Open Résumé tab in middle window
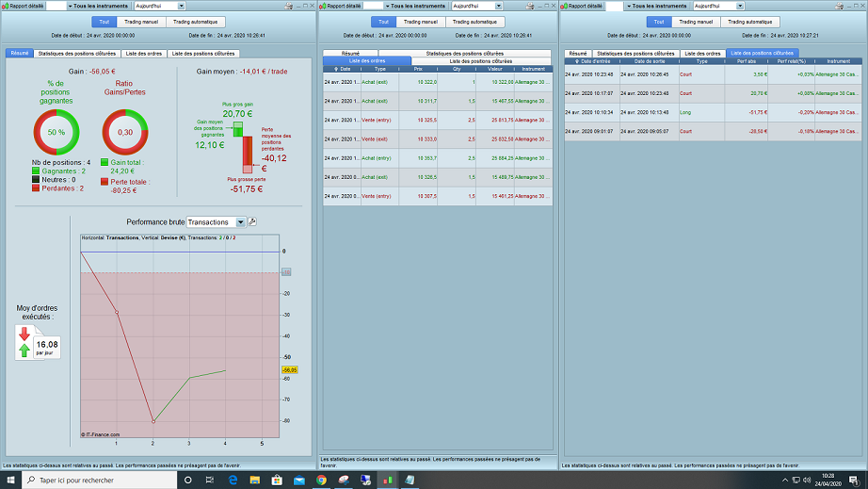 click(350, 54)
